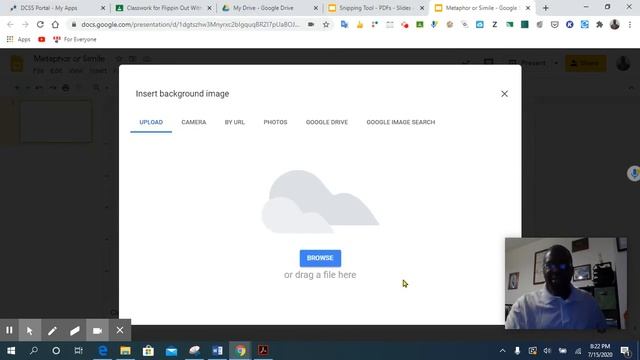Click the webcam video overlay
The width and height of the screenshot is (640, 360).
tap(566, 283)
